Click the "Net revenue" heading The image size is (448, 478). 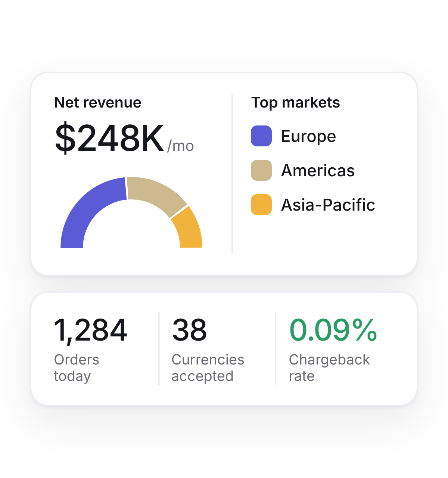[98, 102]
